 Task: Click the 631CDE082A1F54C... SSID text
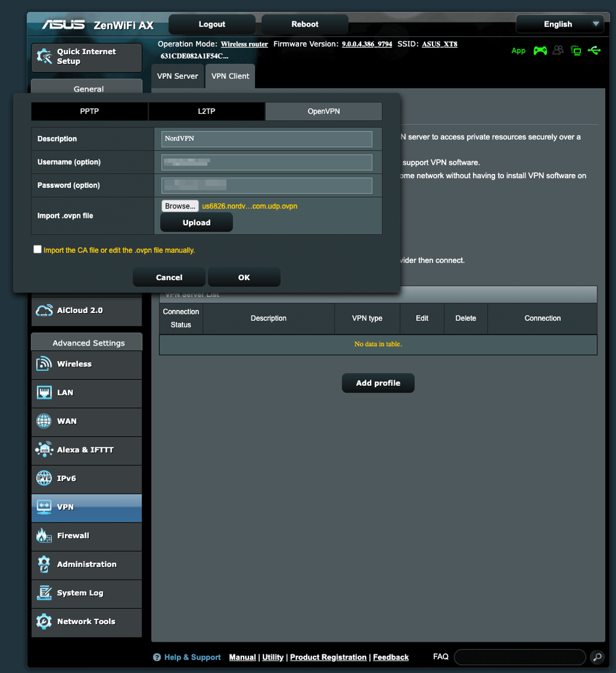coord(194,56)
